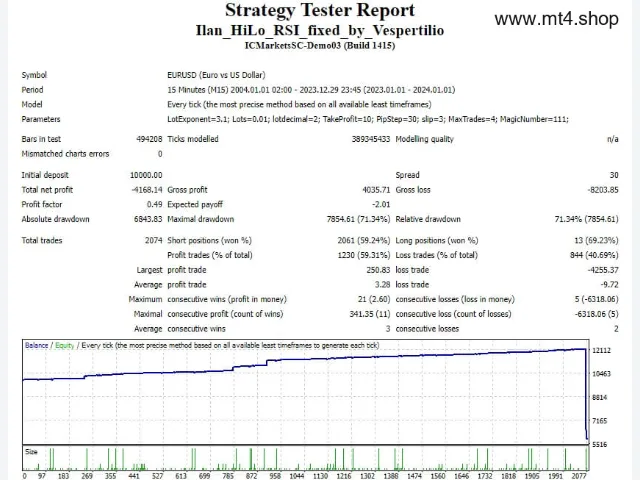Click the 15 Minutes (M15) period value
Image resolution: width=640 pixels, height=480 pixels.
[311, 90]
